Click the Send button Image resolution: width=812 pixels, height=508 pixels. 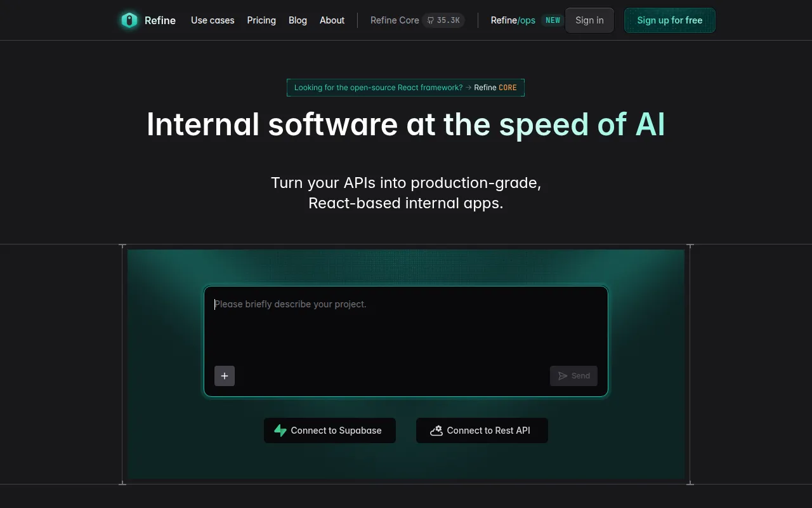(x=573, y=376)
